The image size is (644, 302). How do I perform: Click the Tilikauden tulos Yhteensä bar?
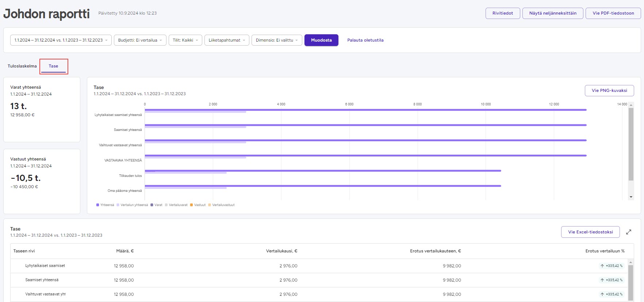(x=323, y=171)
